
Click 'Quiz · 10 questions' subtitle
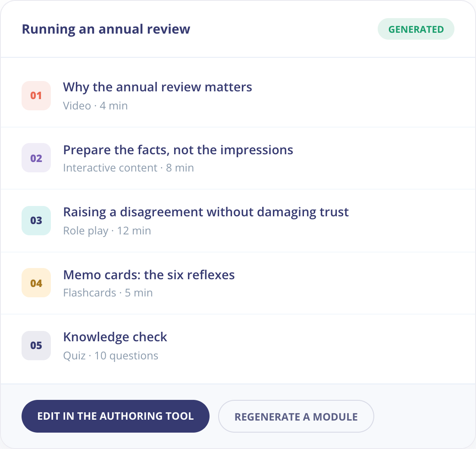click(x=110, y=355)
